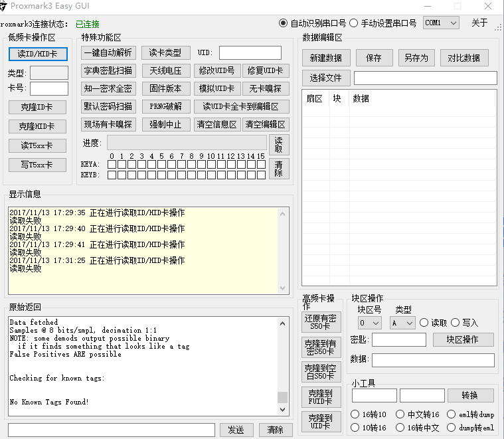Viewport: 504px width, 439px height.
Task: Click the 克隆到空白S50卡 button
Action: (x=321, y=372)
